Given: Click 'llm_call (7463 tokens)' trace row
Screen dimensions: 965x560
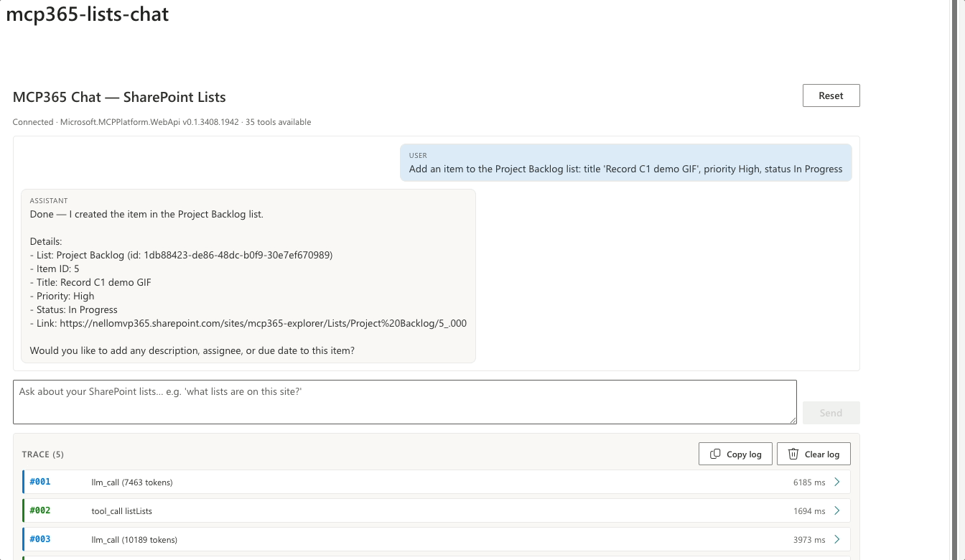Looking at the screenshot, I should [437, 482].
